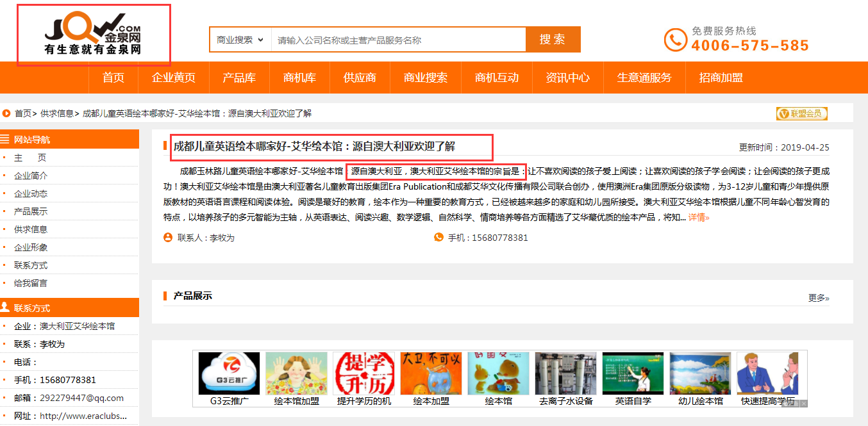
Task: Open 企业黄页 in the navigation bar
Action: pos(174,78)
